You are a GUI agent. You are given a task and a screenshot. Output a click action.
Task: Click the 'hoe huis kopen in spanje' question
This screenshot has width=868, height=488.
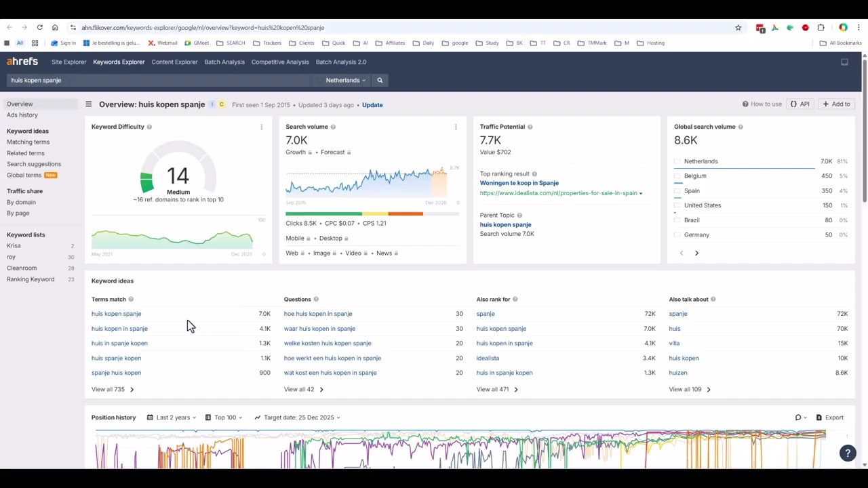[x=318, y=314]
